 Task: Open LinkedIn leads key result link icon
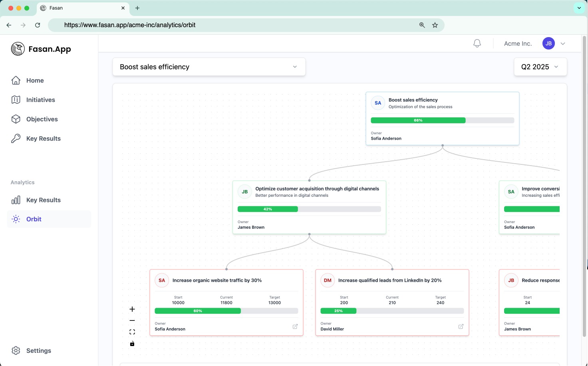click(x=461, y=326)
